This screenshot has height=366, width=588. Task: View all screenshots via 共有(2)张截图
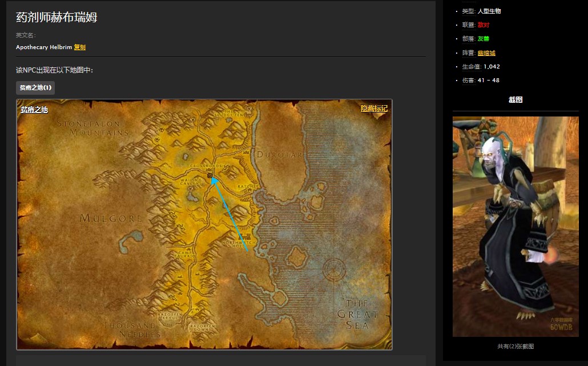point(515,346)
